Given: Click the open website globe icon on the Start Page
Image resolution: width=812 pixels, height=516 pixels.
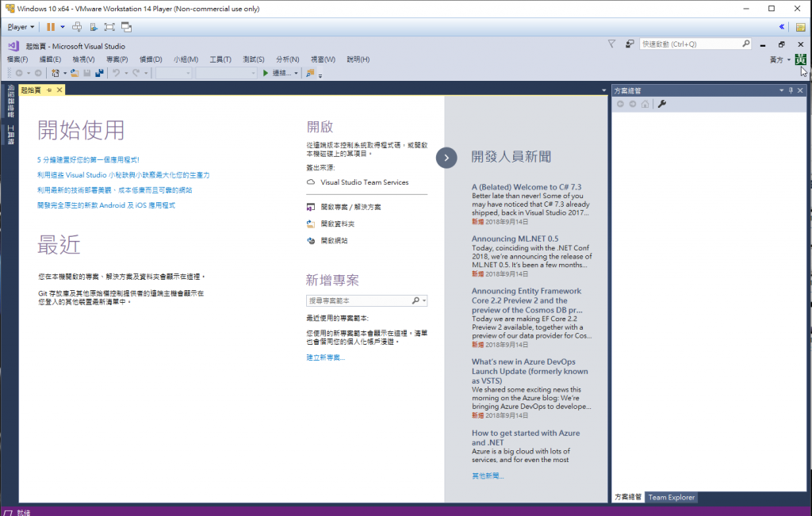Looking at the screenshot, I should [311, 241].
